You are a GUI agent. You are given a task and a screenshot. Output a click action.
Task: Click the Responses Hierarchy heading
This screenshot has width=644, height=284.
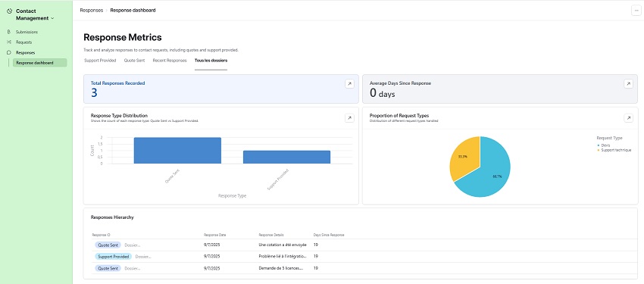tap(112, 217)
